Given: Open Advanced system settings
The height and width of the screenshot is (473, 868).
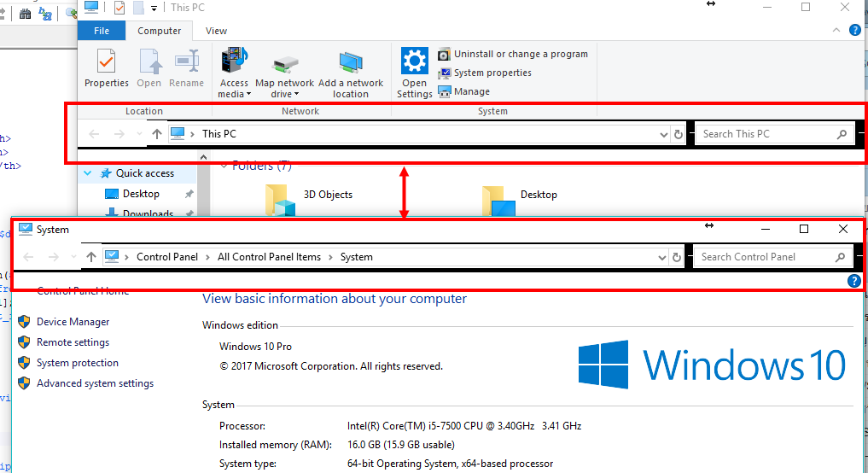Looking at the screenshot, I should 96,383.
